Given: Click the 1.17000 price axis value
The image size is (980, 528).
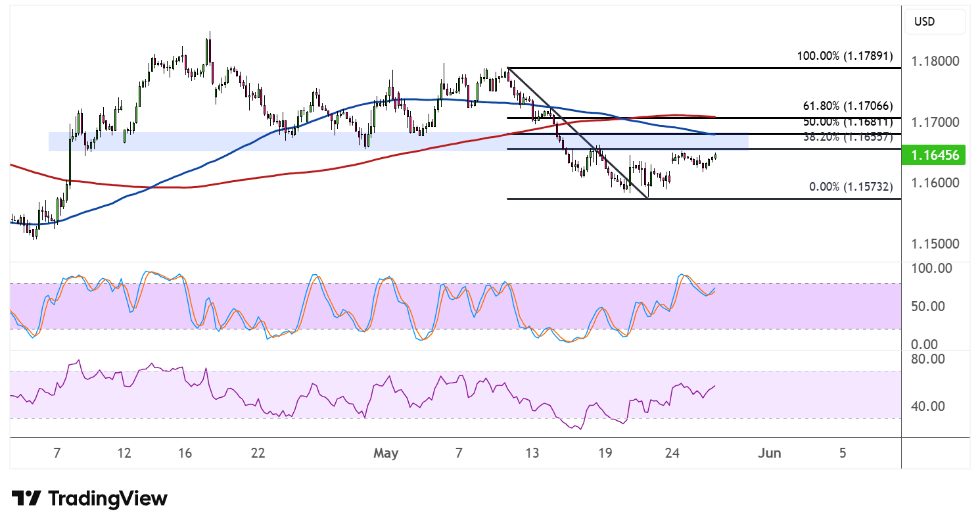Looking at the screenshot, I should point(934,122).
